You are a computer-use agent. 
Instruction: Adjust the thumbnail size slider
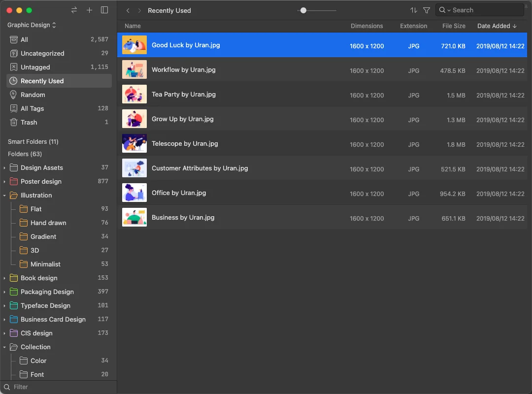click(303, 10)
